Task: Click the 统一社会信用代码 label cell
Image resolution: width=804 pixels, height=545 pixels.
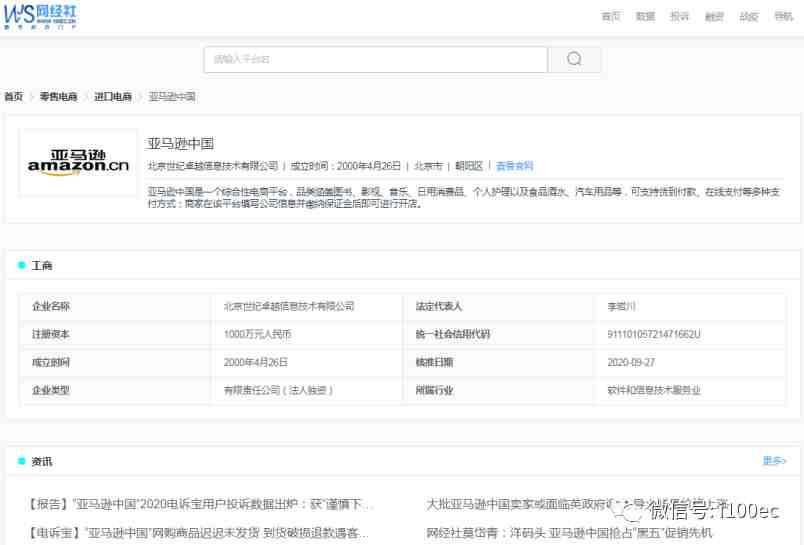Action: click(x=498, y=334)
